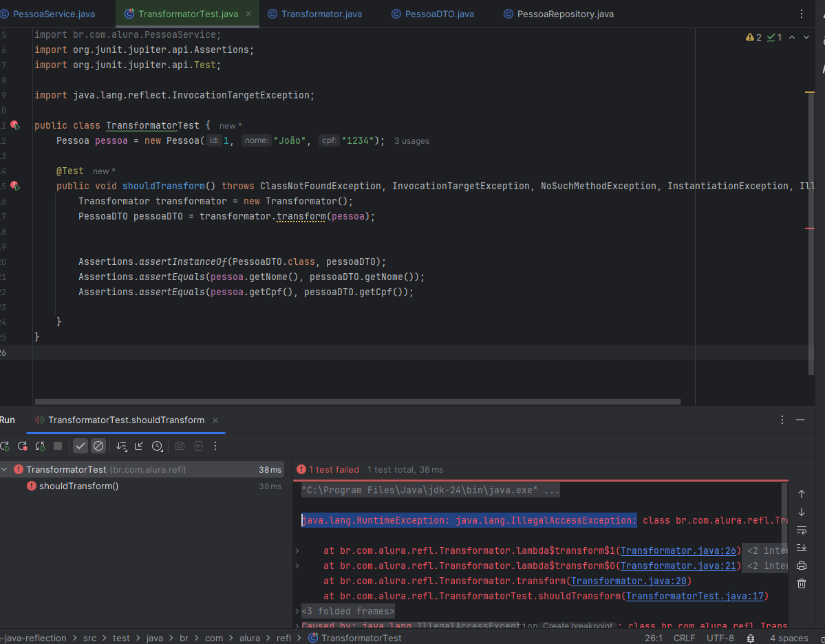Viewport: 825px width, 644px height.
Task: Close the TransformatorTest.java tab
Action: pyautogui.click(x=248, y=14)
